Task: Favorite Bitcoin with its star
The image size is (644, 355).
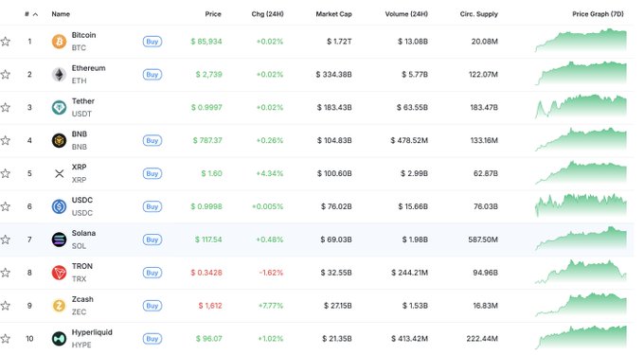Action: tap(6, 42)
